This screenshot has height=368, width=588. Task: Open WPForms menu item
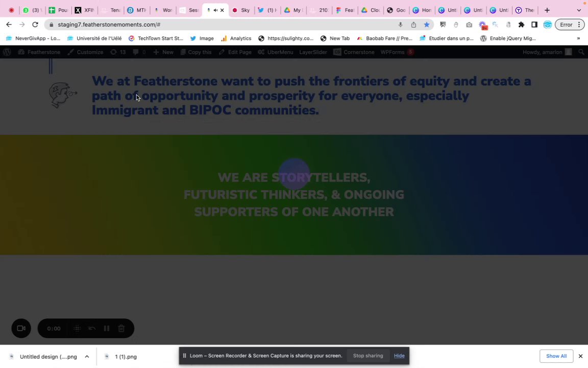tap(397, 52)
